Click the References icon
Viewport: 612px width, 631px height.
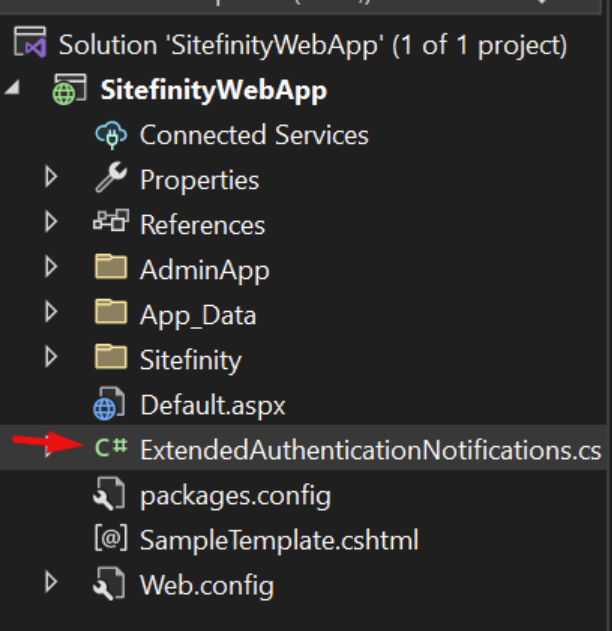tap(111, 220)
